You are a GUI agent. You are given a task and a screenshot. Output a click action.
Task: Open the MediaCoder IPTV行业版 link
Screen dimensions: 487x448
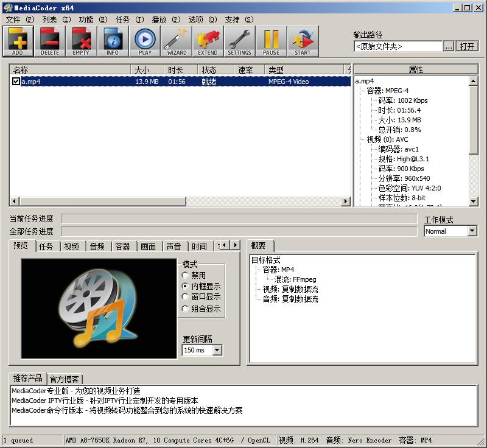click(x=105, y=401)
